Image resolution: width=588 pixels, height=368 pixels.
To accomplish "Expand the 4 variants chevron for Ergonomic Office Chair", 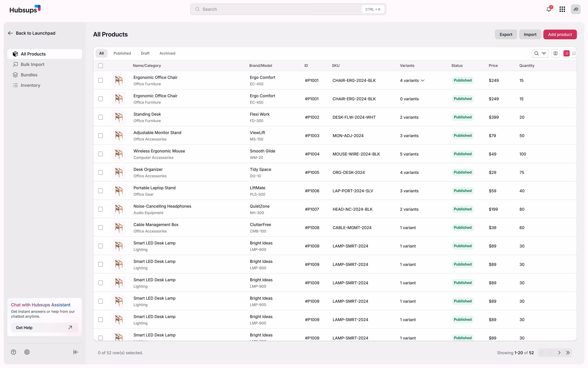I will [422, 80].
